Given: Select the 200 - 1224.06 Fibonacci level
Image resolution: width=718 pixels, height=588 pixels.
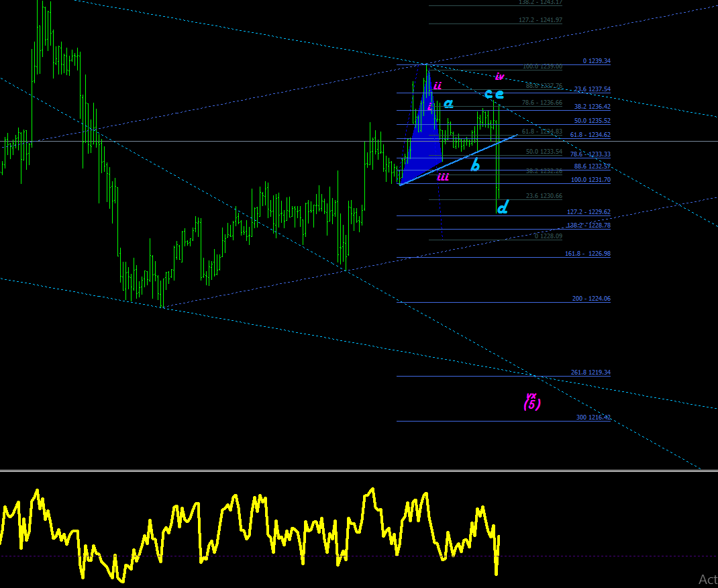Looking at the screenshot, I should pos(591,299).
